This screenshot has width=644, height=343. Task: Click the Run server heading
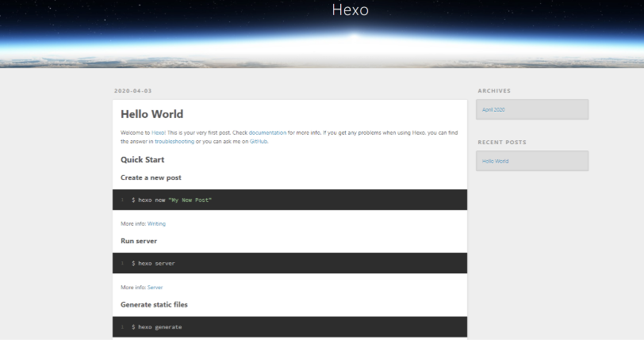[139, 241]
